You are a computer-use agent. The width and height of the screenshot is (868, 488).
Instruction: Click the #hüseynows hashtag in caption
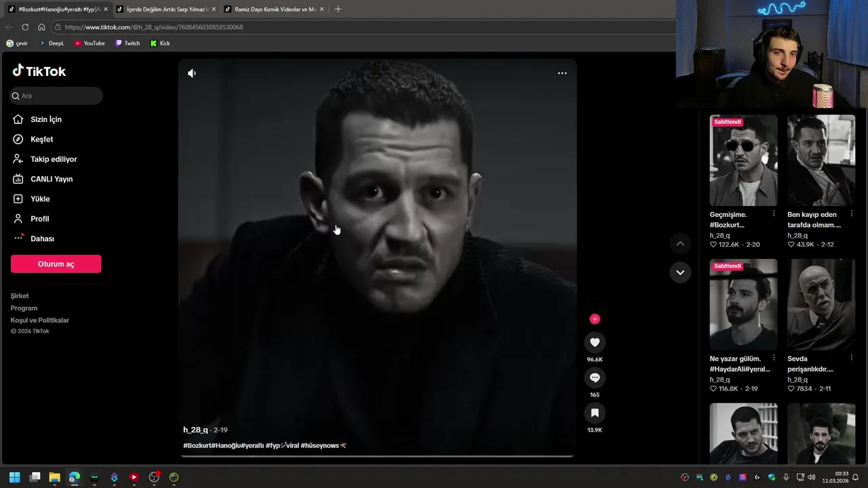(319, 445)
